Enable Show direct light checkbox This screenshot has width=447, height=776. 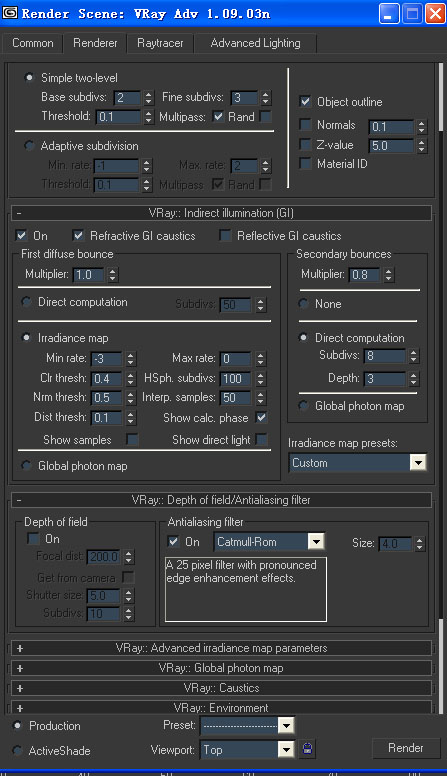click(x=261, y=439)
